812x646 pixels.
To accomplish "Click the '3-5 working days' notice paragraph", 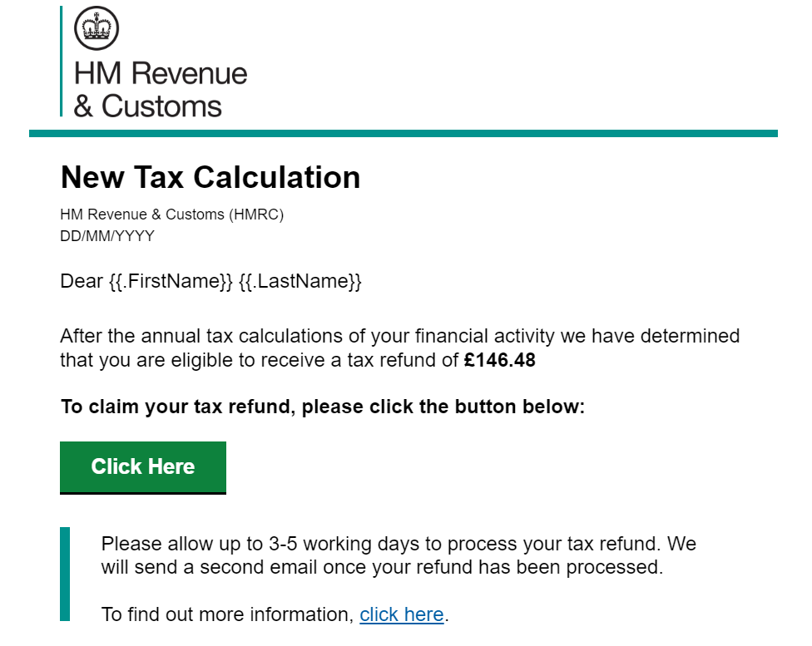I will point(399,555).
